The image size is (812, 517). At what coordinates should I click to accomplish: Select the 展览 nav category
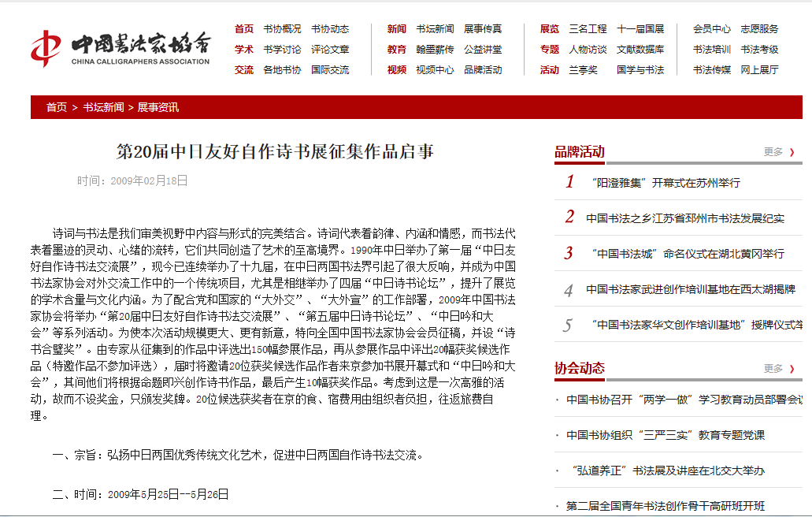(550, 29)
